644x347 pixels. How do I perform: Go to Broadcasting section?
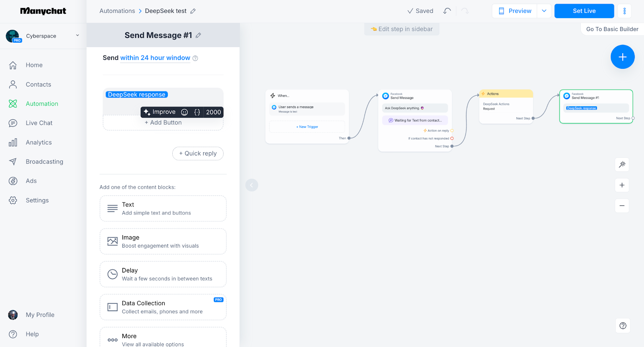44,162
